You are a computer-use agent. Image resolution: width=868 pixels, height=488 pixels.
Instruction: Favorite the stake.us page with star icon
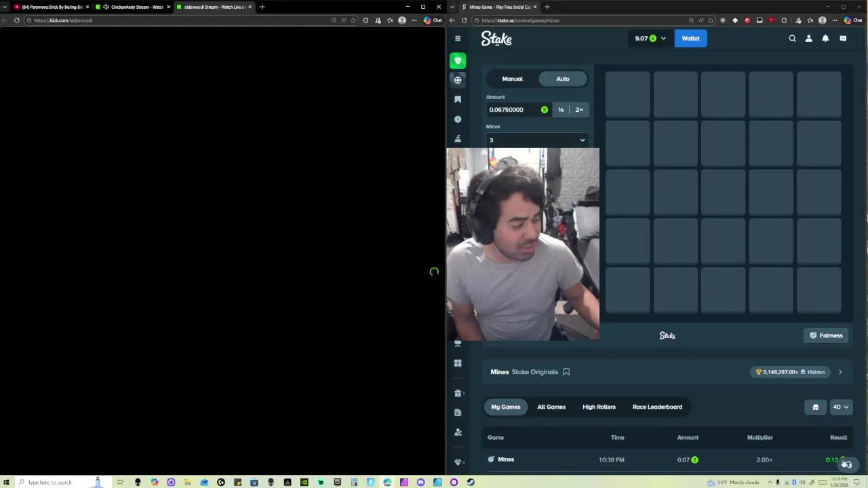point(711,20)
